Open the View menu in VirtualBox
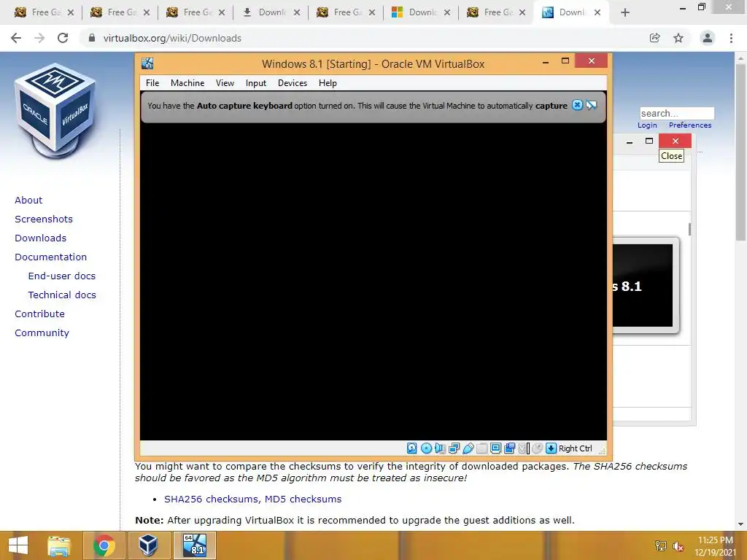This screenshot has width=747, height=560. [225, 83]
